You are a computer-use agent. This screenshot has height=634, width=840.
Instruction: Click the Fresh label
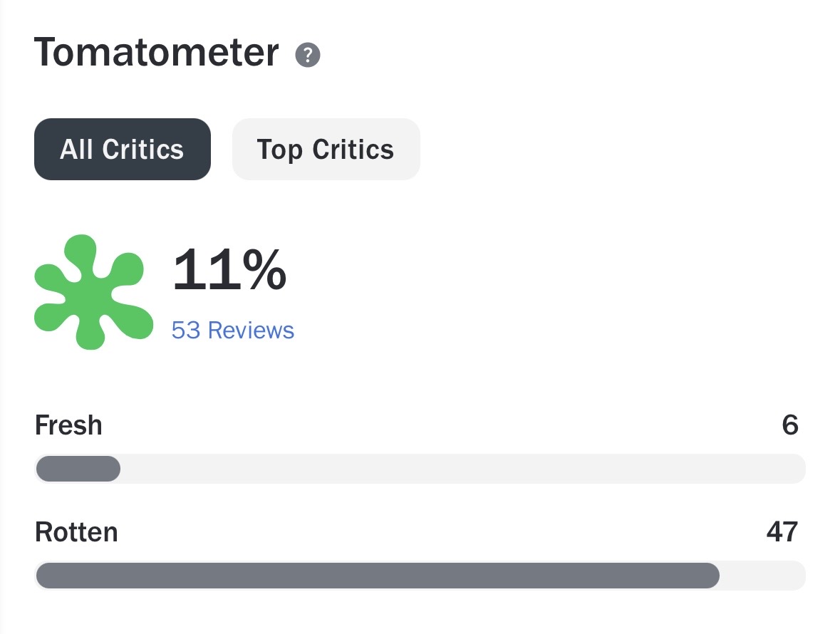click(x=68, y=426)
